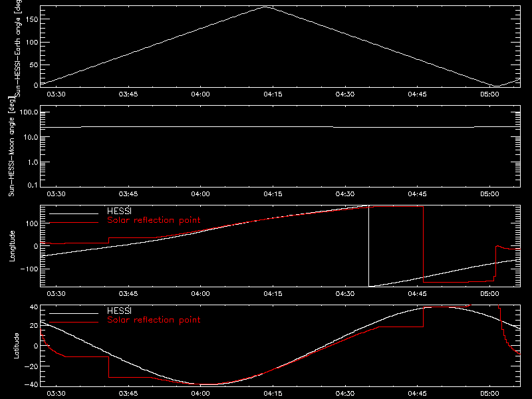The image size is (532, 399).
Task: Click 05:00 time label under Moon angle plot
Action: pos(489,194)
